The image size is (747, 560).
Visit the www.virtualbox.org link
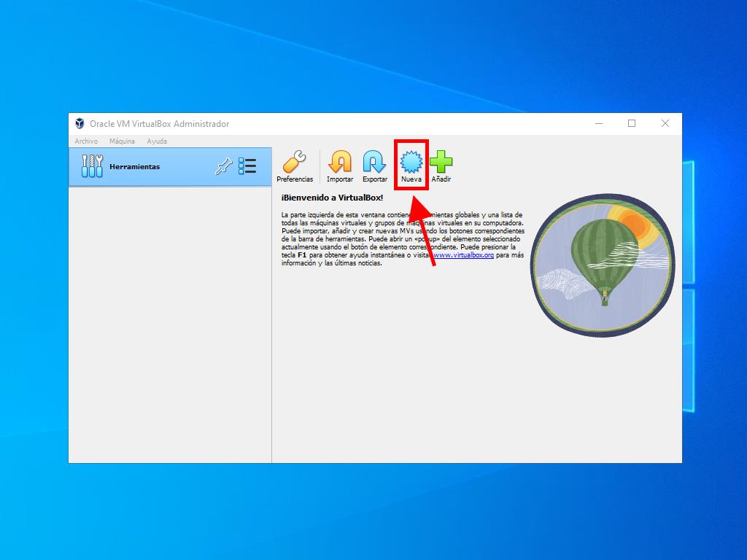pos(464,255)
